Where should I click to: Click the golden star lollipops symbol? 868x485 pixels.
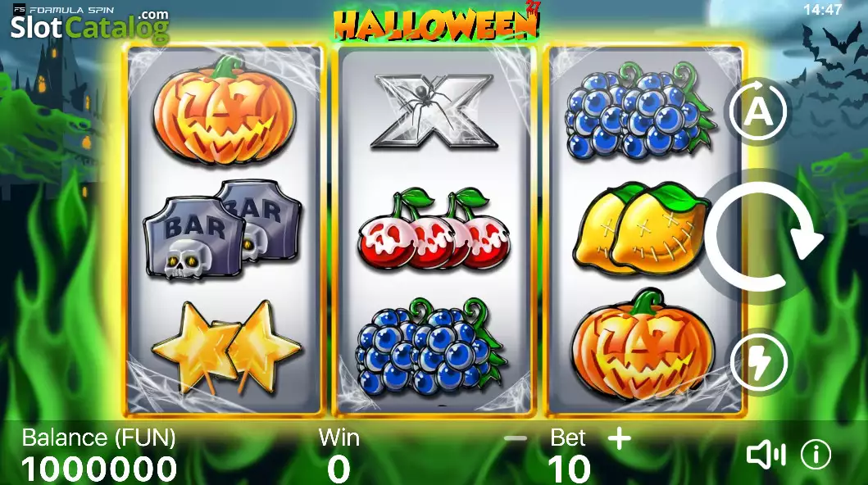pyautogui.click(x=227, y=345)
